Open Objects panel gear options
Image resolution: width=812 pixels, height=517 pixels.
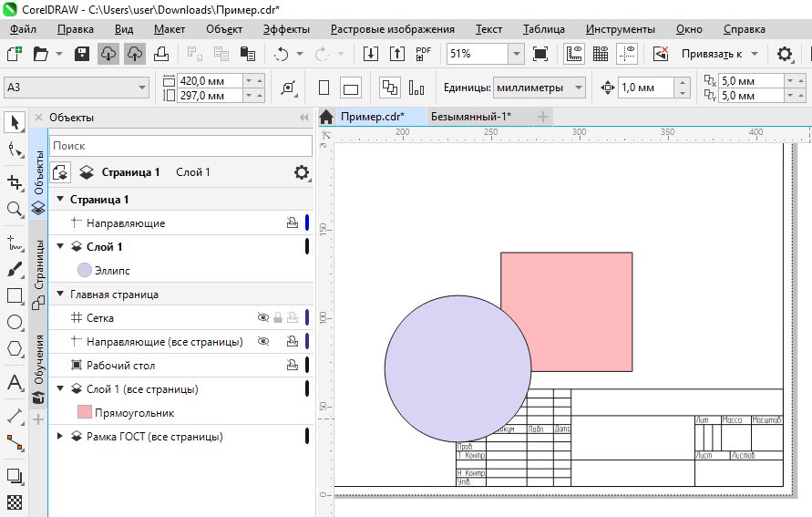click(302, 172)
